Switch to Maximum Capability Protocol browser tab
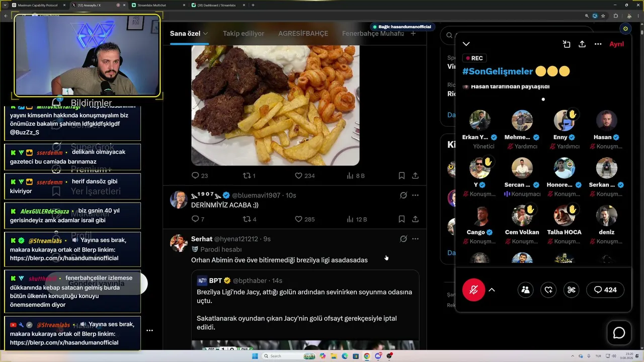Screen dimensions: 644x362 click(39, 5)
